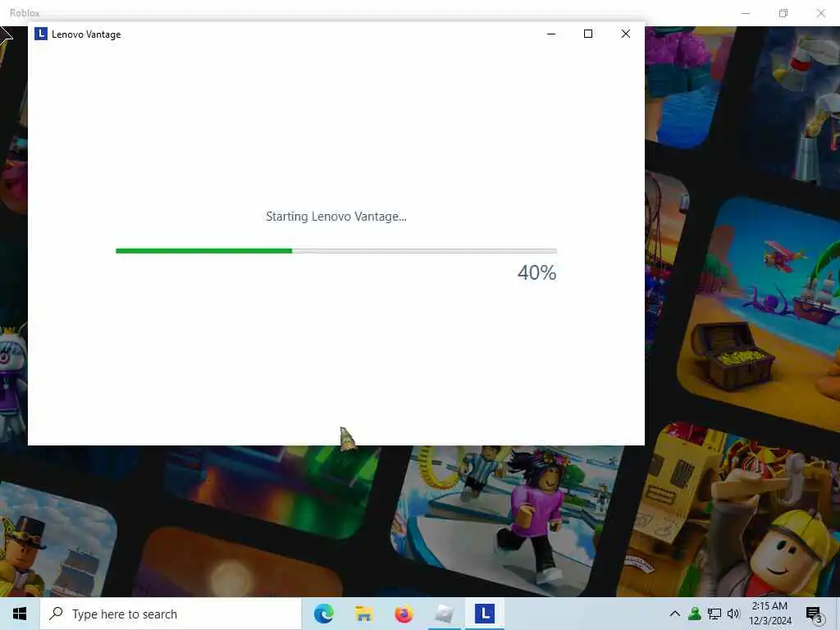Open the Windows Start menu
Screen dimensions: 840x630
[20, 614]
